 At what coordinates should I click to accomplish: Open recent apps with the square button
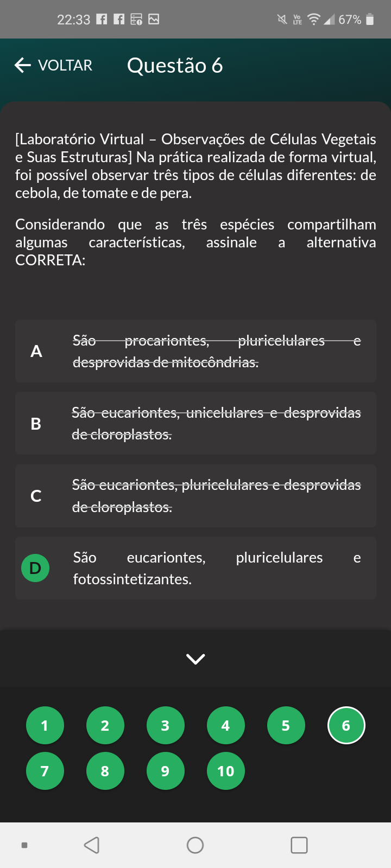pyautogui.click(x=299, y=845)
